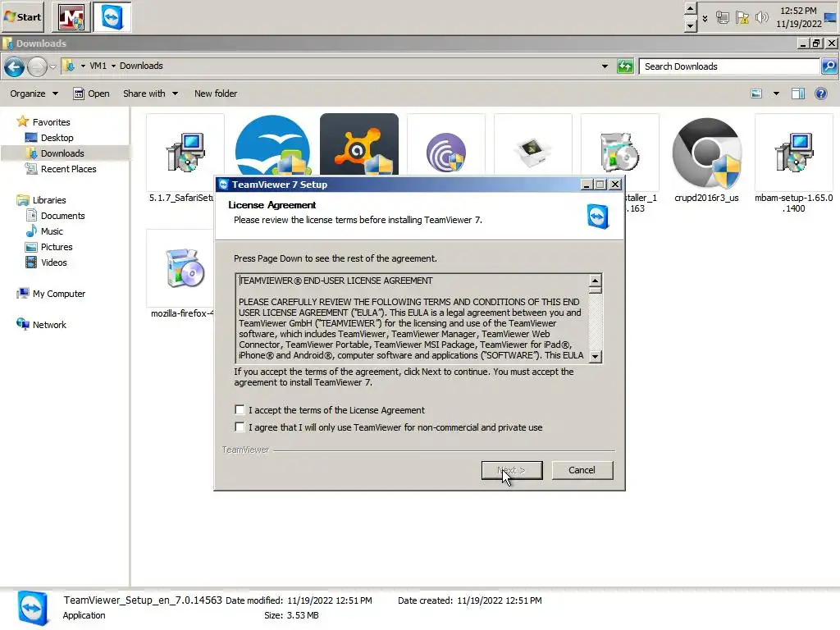This screenshot has width=840, height=630.
Task: Select Network in navigation pane
Action: click(x=41, y=325)
